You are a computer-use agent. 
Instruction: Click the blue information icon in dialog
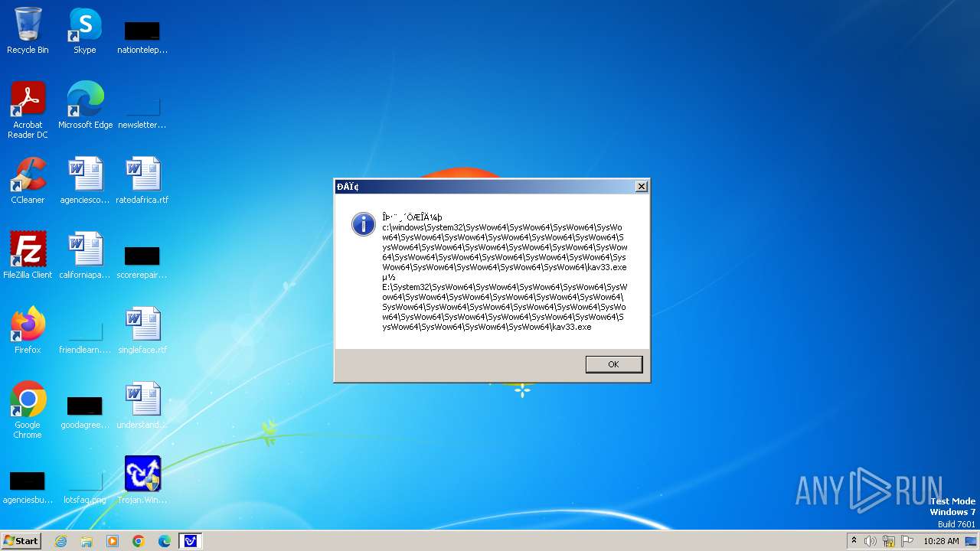point(363,224)
